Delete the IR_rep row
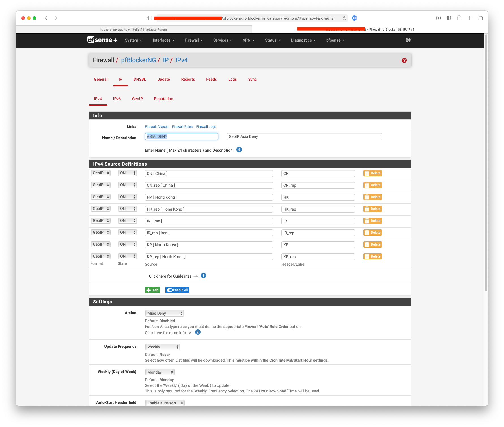 coord(372,233)
